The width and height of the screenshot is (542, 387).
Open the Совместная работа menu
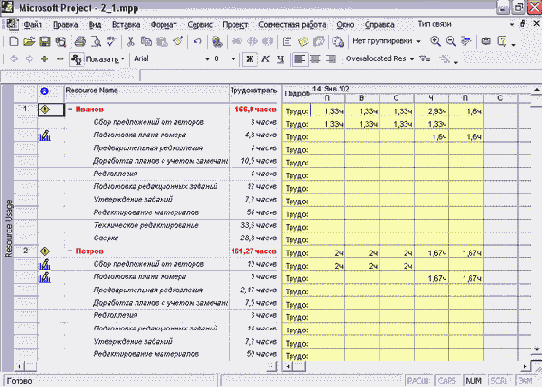292,25
